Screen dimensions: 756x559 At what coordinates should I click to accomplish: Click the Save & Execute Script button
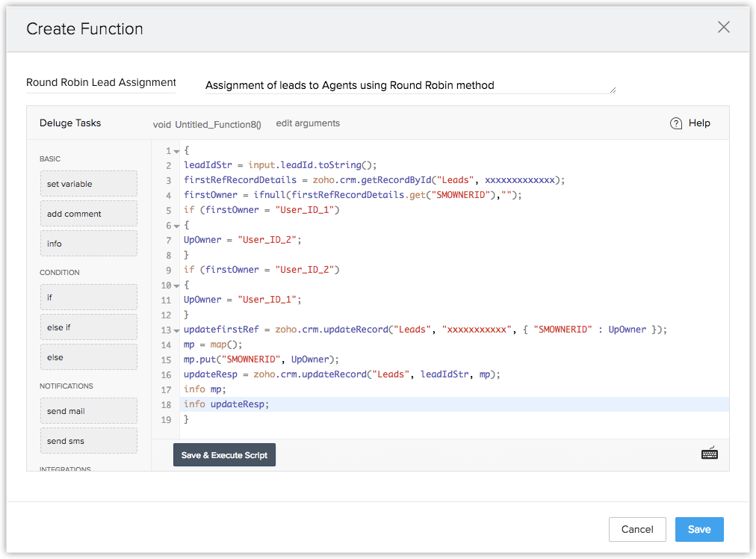coord(224,455)
